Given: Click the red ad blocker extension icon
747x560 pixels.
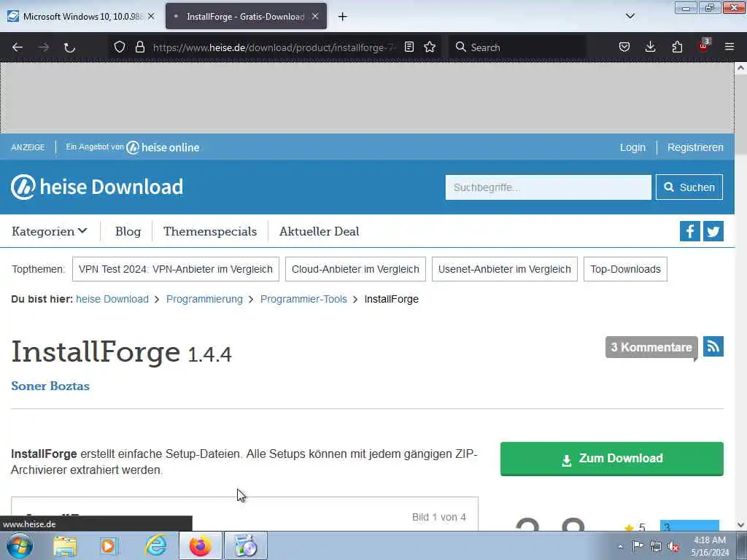Looking at the screenshot, I should coord(704,46).
